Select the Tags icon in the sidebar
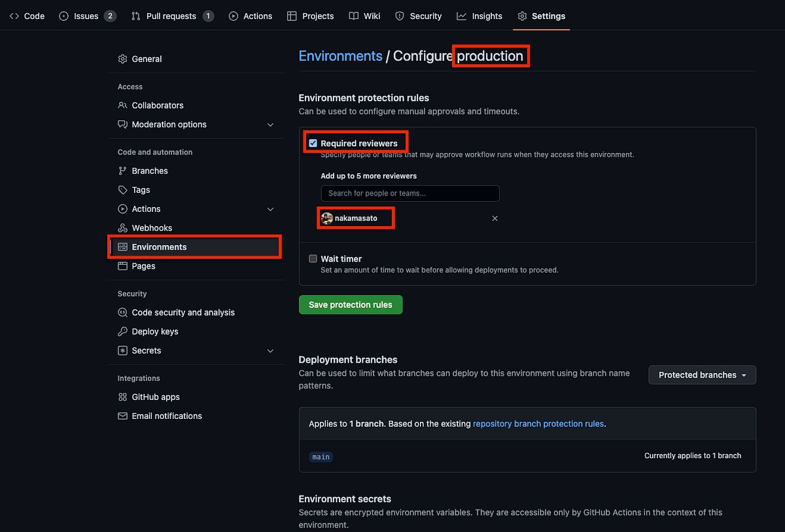The image size is (785, 532). pyautogui.click(x=122, y=190)
